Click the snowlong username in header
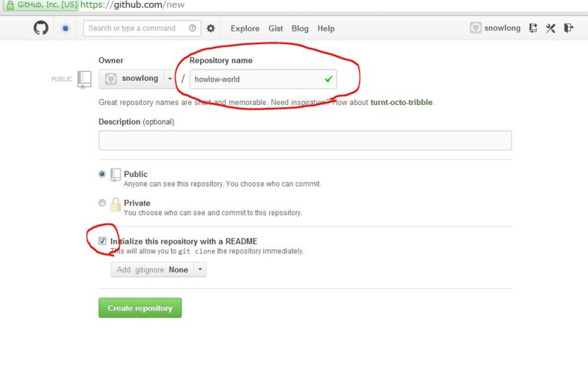Screen dimensions: 588x368 [x=502, y=28]
